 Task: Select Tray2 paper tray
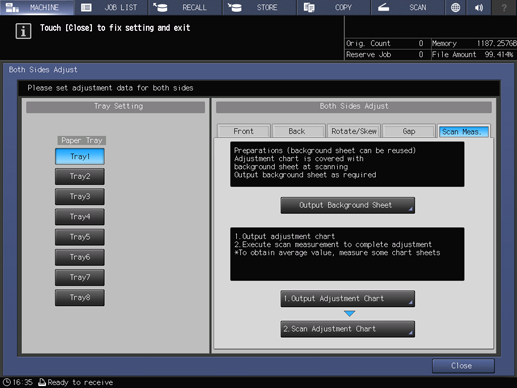click(80, 176)
